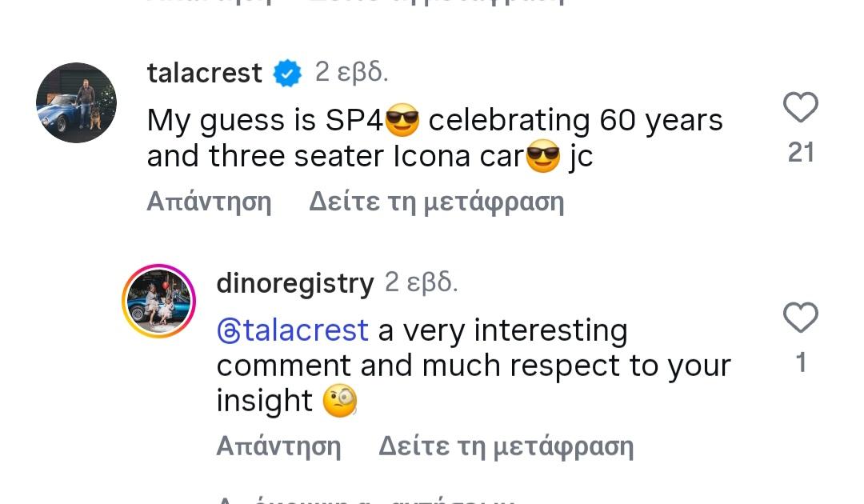Open the talacrest username profile

coord(205,74)
